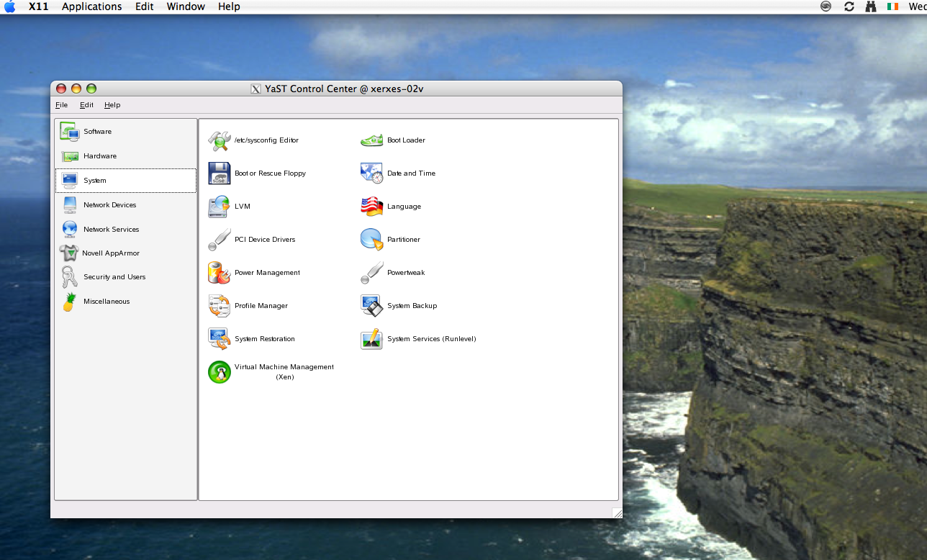Open the X11 Window menu
Screen dimensions: 927x560
point(186,6)
